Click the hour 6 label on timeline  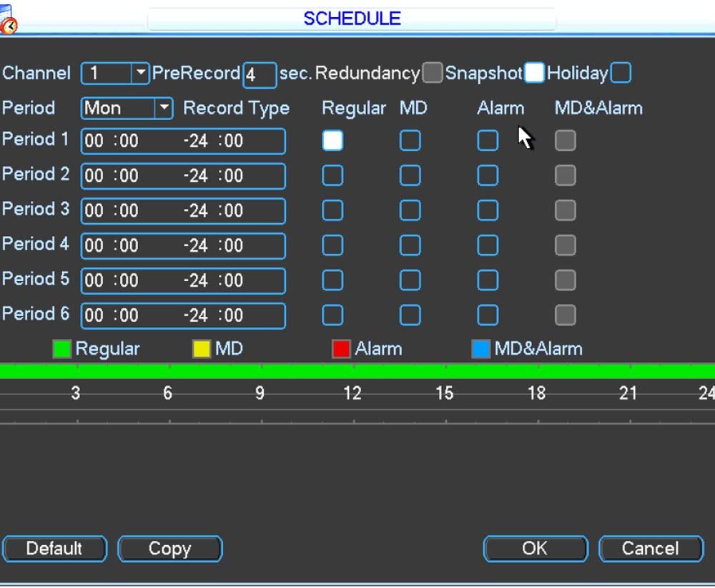click(x=168, y=393)
